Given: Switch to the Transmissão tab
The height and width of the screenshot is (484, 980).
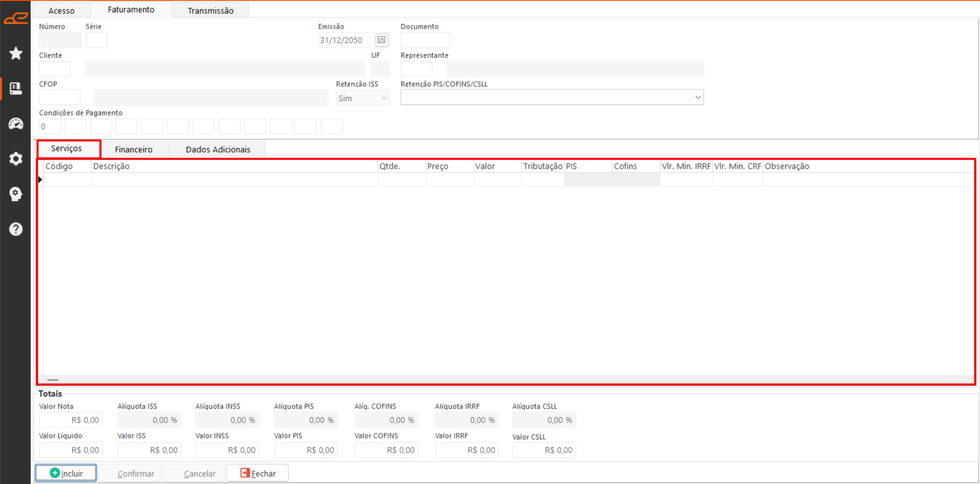Looking at the screenshot, I should (210, 10).
